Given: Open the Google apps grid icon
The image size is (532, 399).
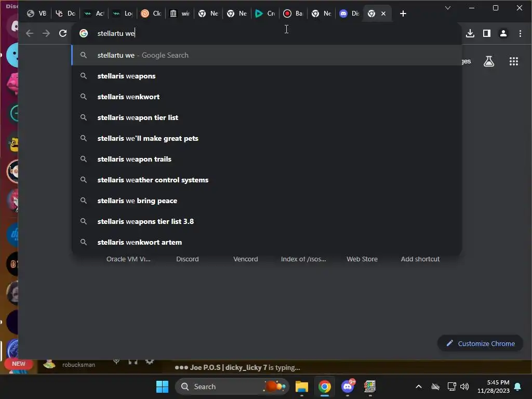Looking at the screenshot, I should (514, 61).
